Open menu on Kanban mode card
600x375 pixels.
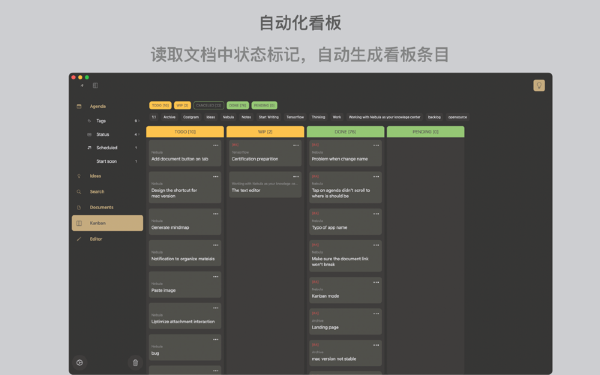[x=376, y=282]
